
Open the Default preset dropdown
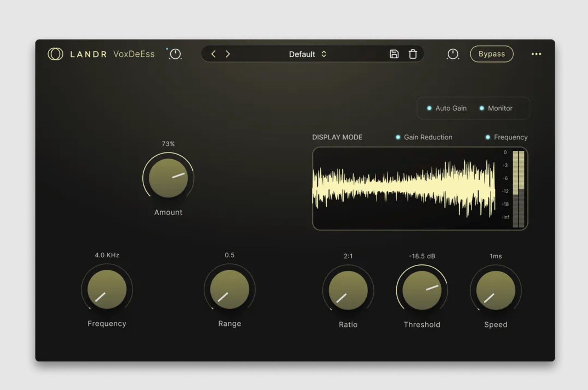[x=302, y=54]
